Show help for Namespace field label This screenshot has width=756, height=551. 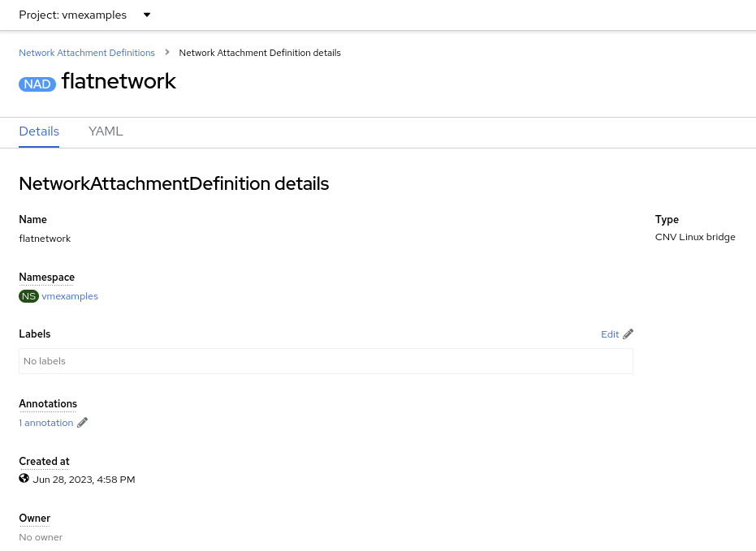(x=46, y=278)
